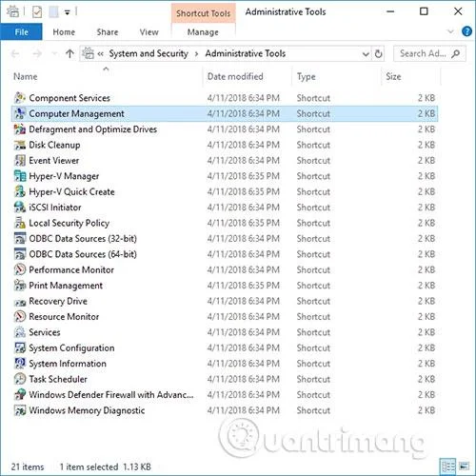476x476 pixels.
Task: Click the Print Management icon
Action: (x=20, y=285)
